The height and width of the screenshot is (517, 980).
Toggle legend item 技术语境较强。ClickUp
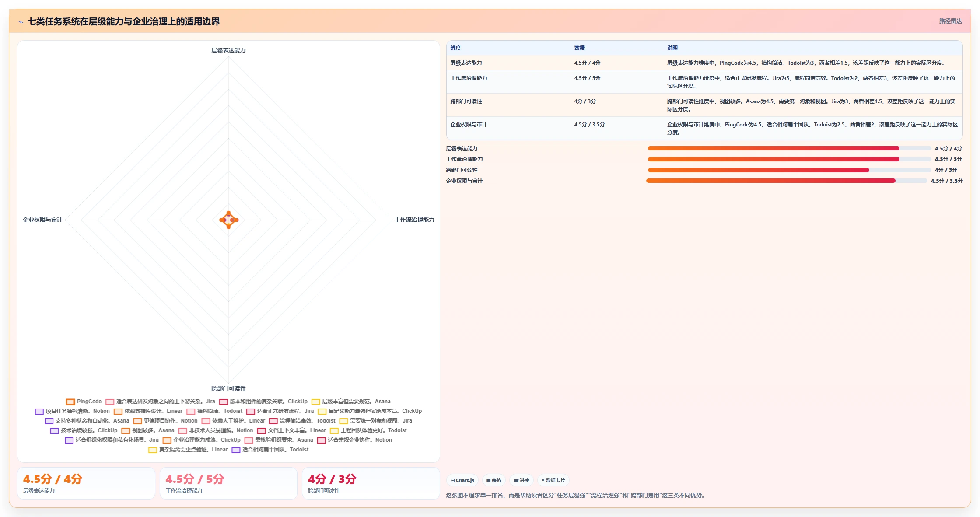(x=84, y=430)
